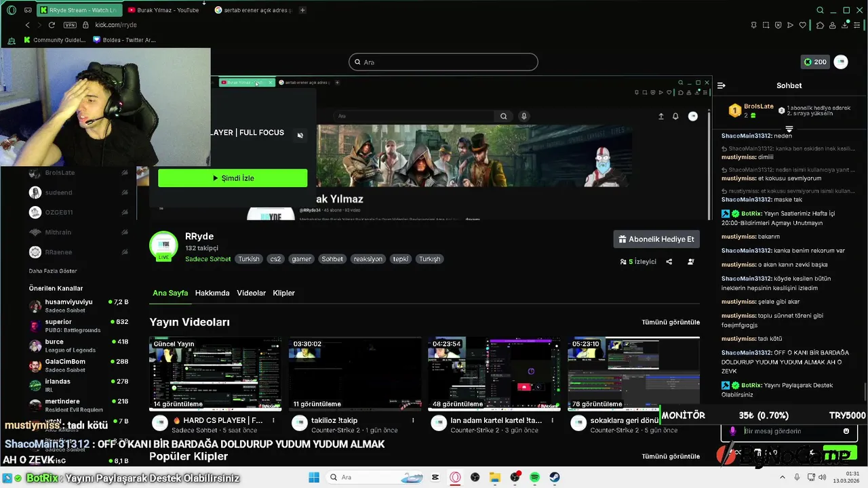Click the embedded YouTube microphone search icon
868x488 pixels.
coord(524,116)
